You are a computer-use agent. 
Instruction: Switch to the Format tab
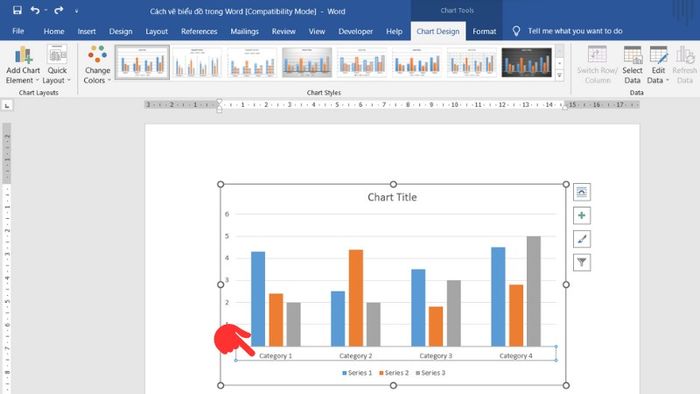484,31
